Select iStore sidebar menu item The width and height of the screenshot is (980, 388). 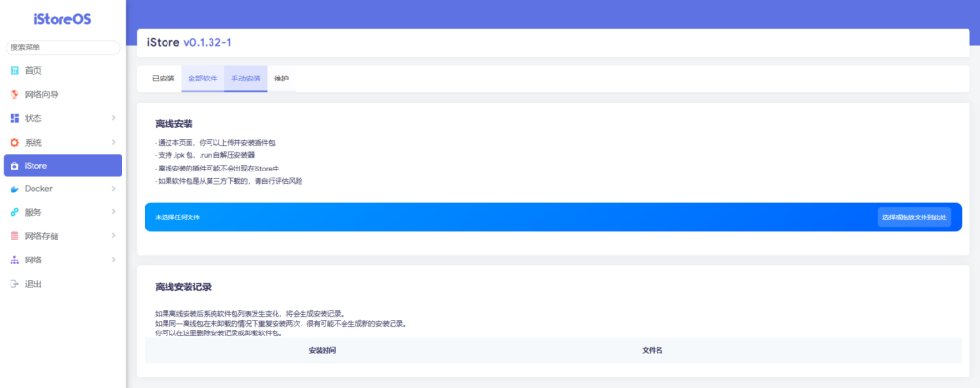point(62,166)
